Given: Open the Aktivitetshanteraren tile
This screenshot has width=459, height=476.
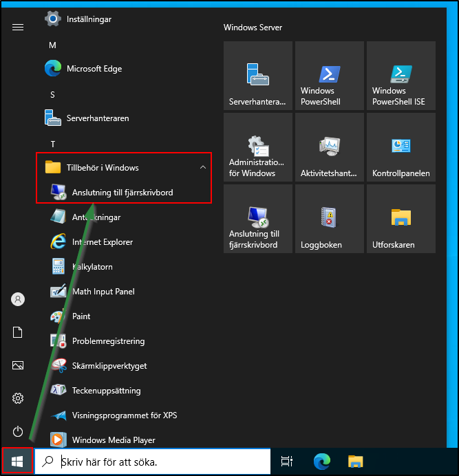Looking at the screenshot, I should [x=330, y=147].
